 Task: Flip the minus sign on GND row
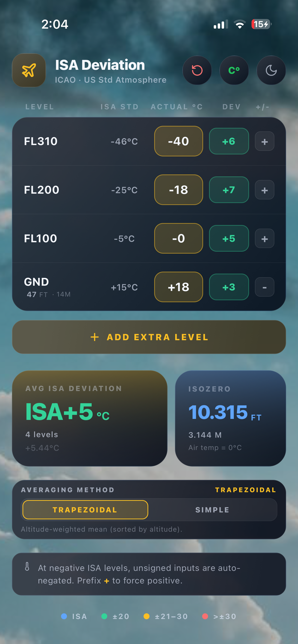pos(265,287)
